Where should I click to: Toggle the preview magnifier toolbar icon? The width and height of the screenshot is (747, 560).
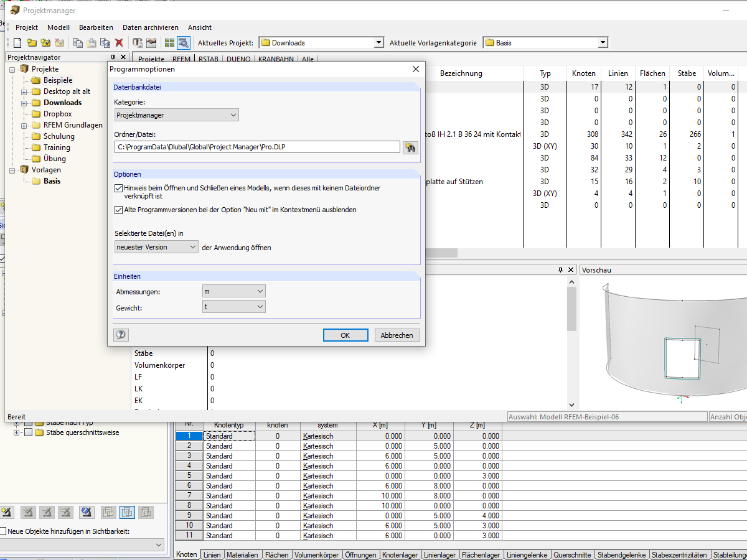pyautogui.click(x=183, y=43)
